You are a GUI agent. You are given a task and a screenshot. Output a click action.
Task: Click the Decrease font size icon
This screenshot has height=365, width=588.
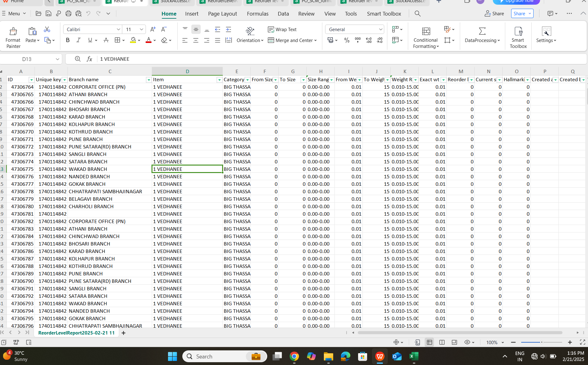[164, 29]
